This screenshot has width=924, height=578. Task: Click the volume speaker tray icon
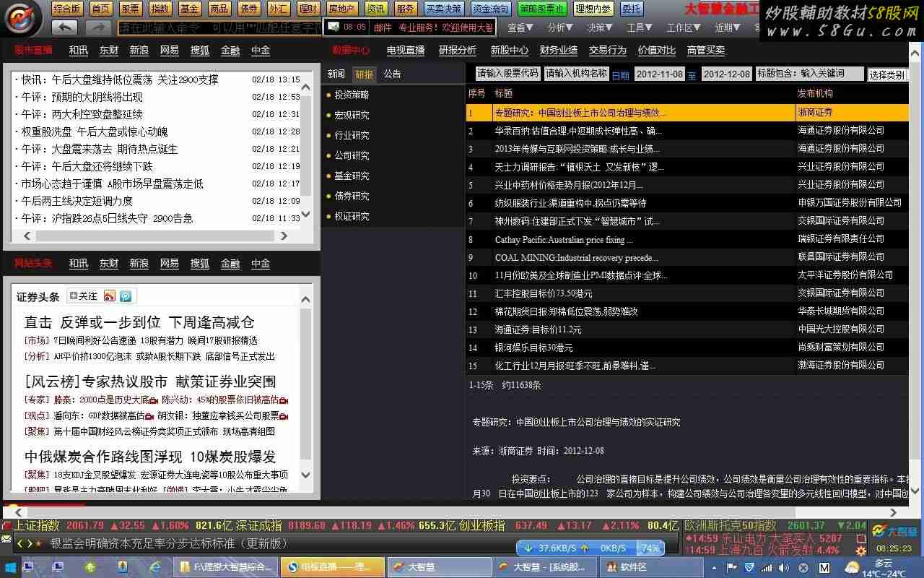point(785,568)
